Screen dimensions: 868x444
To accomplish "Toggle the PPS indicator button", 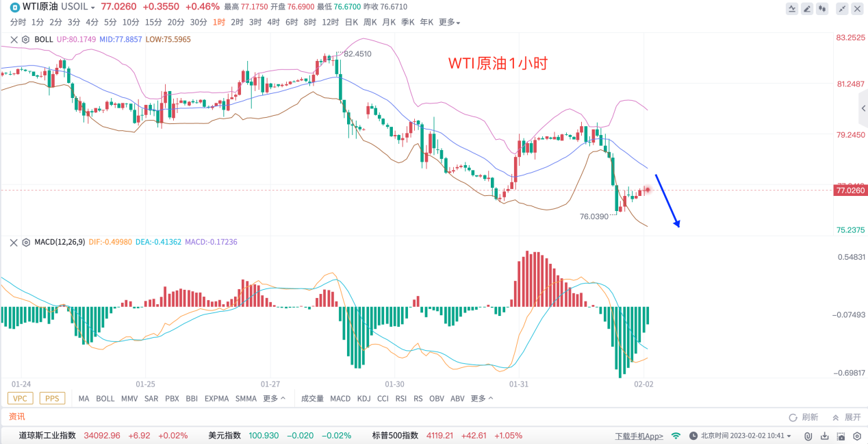I will pos(52,399).
